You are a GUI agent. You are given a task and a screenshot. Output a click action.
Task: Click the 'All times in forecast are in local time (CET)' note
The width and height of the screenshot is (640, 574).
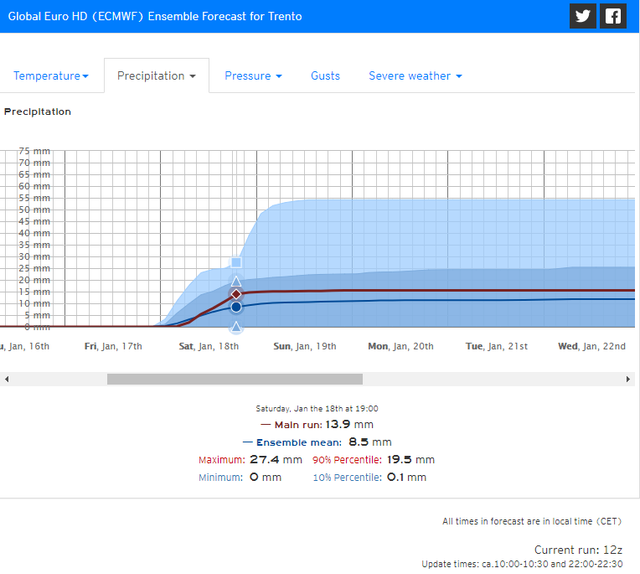pyautogui.click(x=532, y=521)
